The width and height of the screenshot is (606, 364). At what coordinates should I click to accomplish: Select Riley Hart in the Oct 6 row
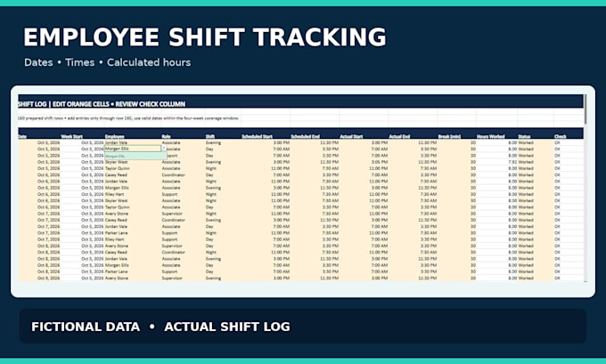(115, 194)
